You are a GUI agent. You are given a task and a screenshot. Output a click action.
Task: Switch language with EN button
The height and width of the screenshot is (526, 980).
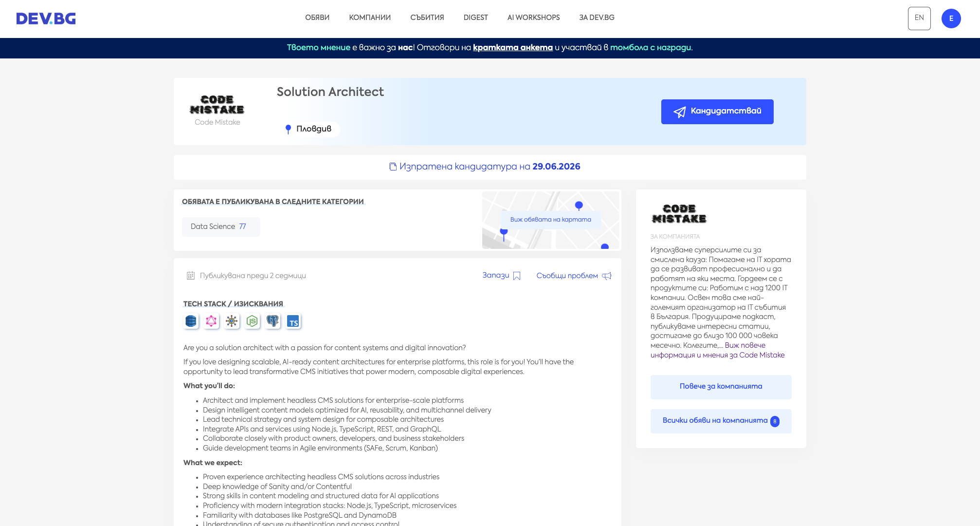coord(919,19)
